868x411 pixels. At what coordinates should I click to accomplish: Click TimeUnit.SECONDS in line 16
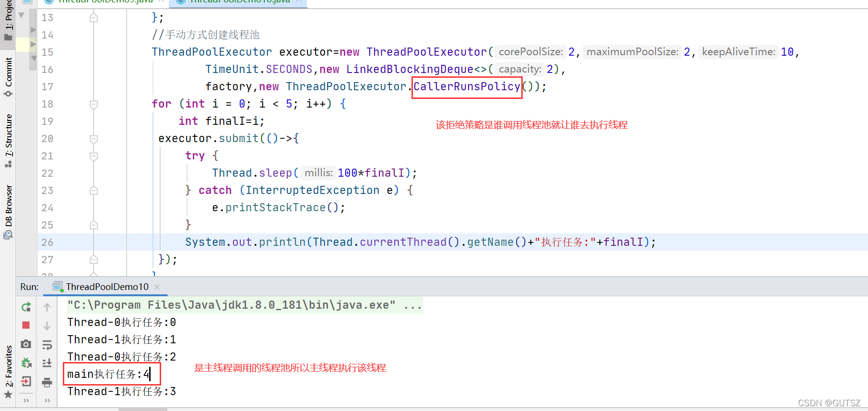click(x=259, y=69)
